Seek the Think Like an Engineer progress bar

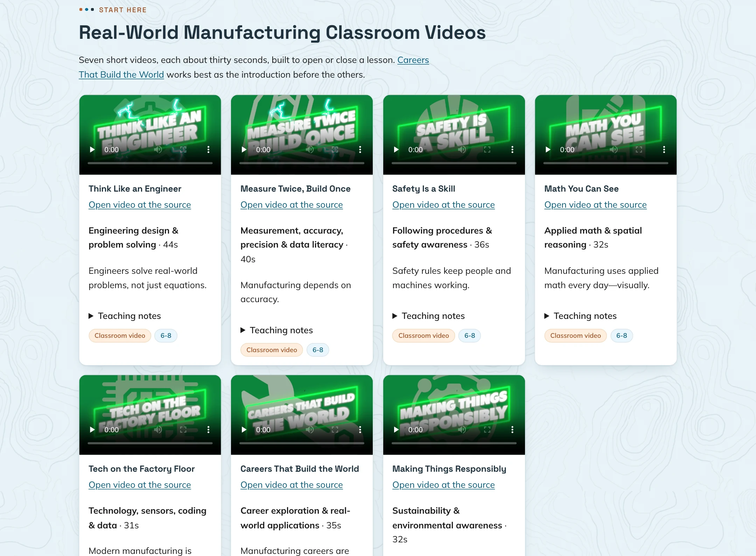pyautogui.click(x=150, y=163)
